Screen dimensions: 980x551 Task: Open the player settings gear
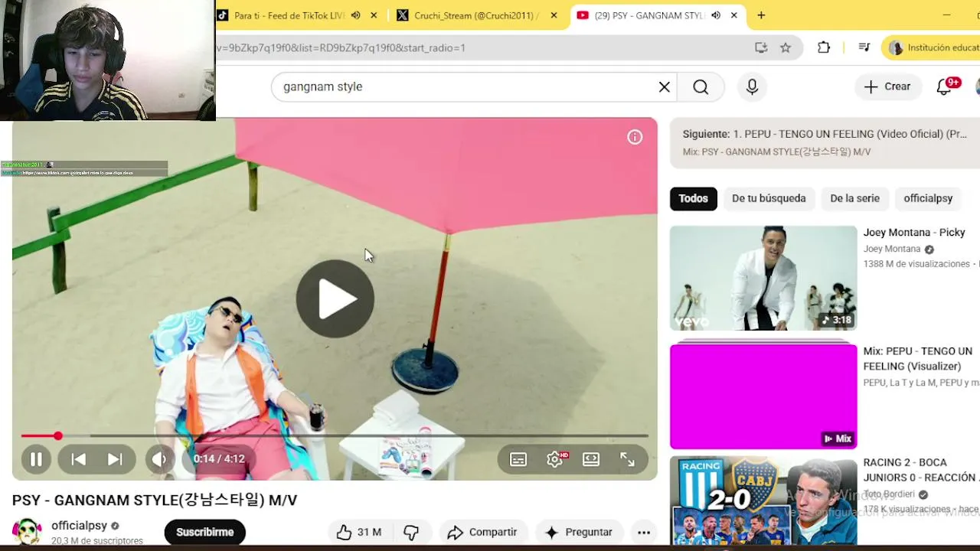coord(555,459)
